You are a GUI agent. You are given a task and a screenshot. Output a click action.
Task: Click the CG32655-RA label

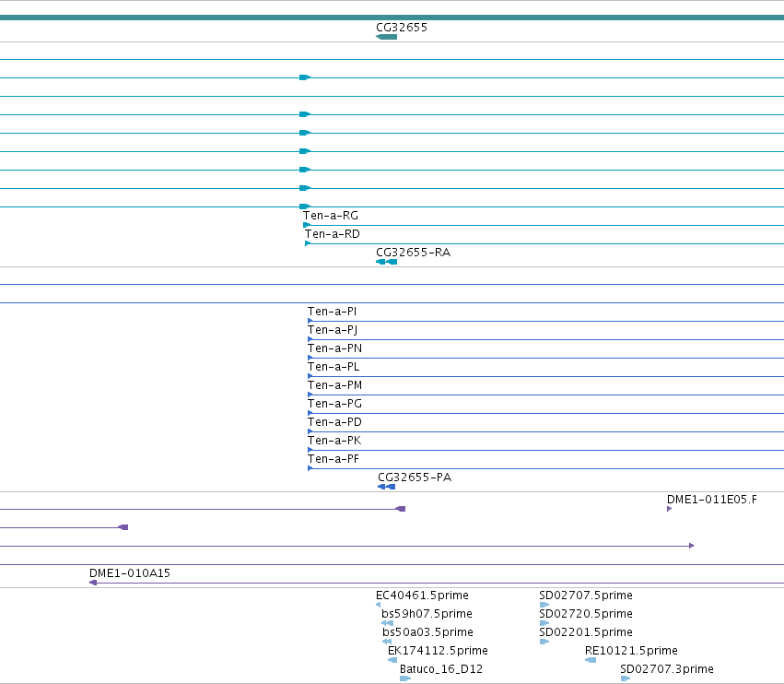pos(413,253)
